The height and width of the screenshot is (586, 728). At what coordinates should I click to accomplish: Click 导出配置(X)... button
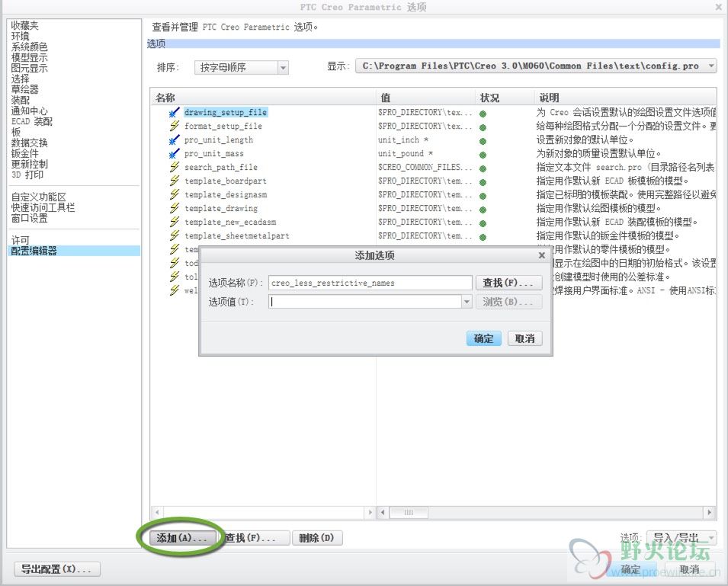click(x=57, y=568)
